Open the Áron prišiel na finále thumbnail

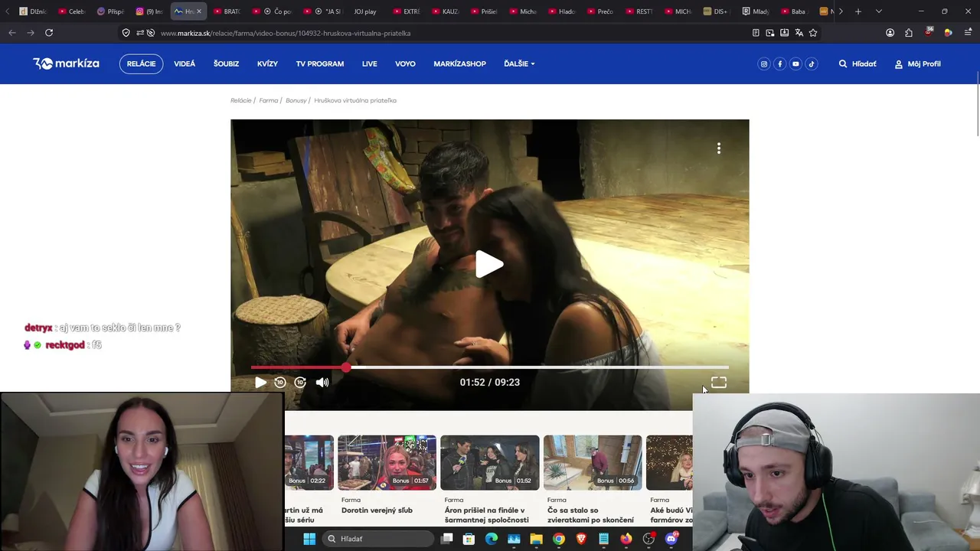point(490,462)
